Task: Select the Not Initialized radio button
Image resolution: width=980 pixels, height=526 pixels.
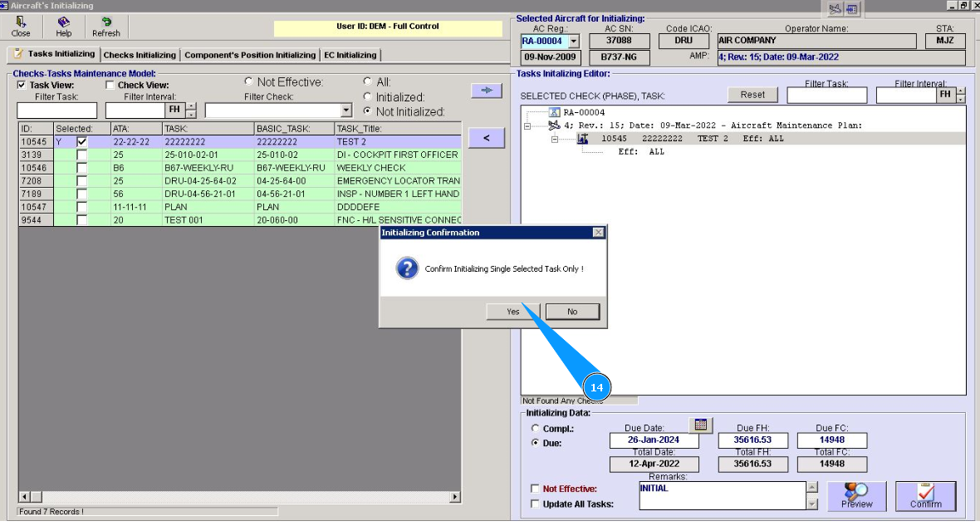Action: coord(367,111)
